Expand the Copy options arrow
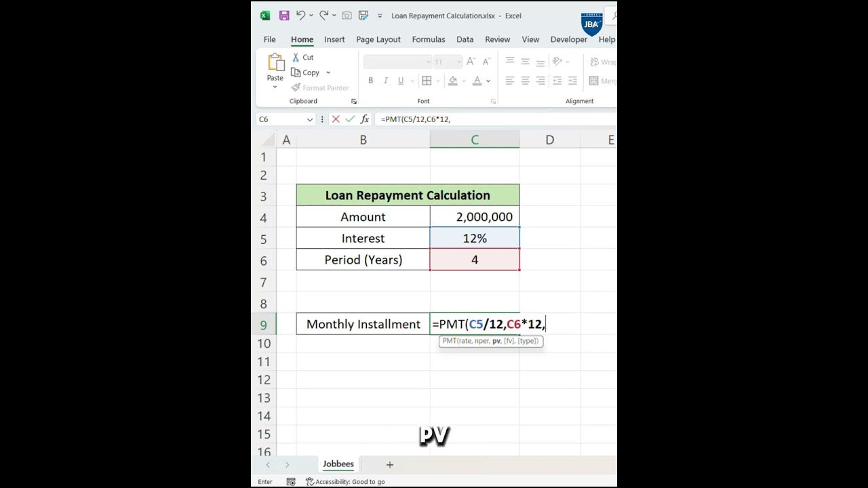Image resolution: width=868 pixels, height=488 pixels. point(328,73)
